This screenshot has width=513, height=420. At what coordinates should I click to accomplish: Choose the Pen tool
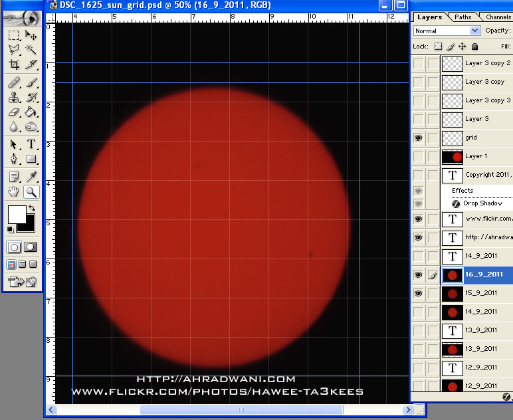click(14, 159)
